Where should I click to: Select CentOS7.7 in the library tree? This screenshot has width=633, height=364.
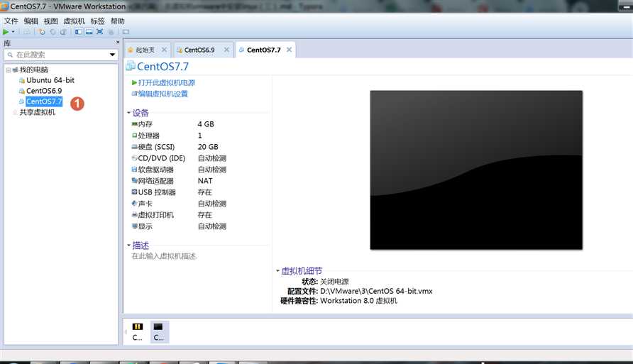click(44, 101)
